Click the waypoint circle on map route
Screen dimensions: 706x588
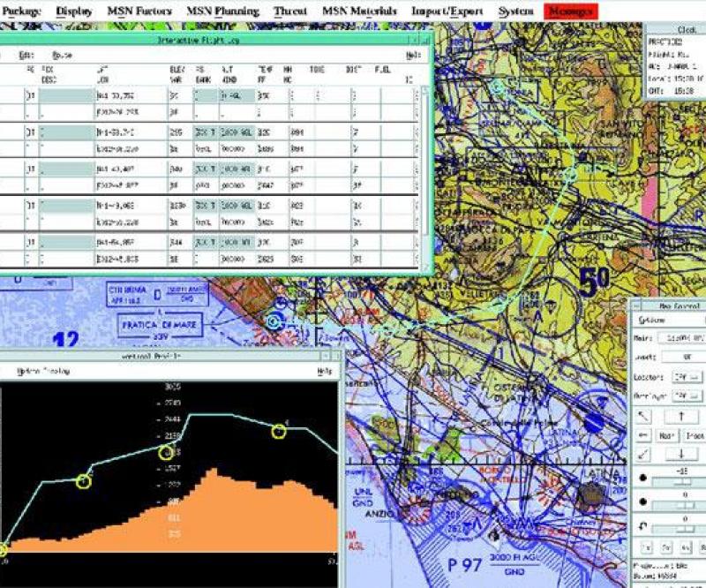(274, 322)
